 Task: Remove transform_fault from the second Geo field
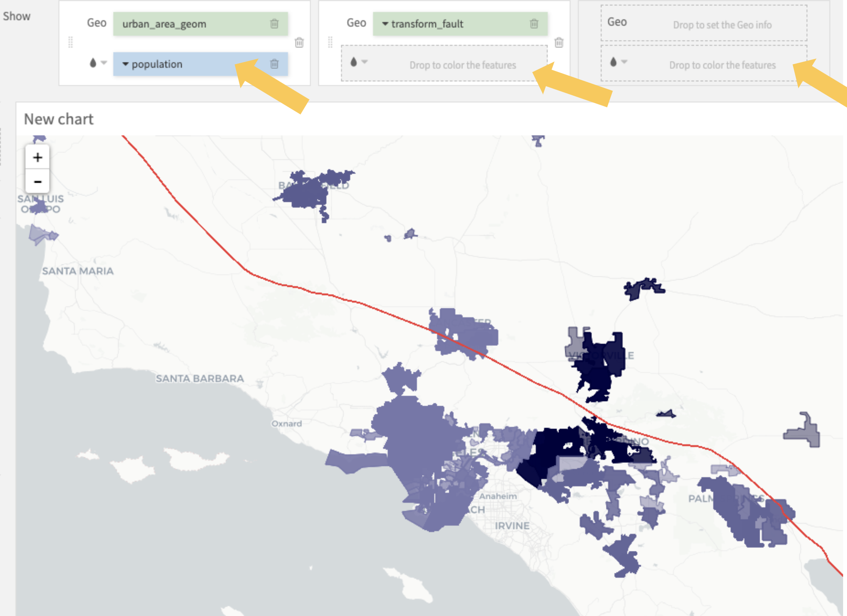coord(534,24)
